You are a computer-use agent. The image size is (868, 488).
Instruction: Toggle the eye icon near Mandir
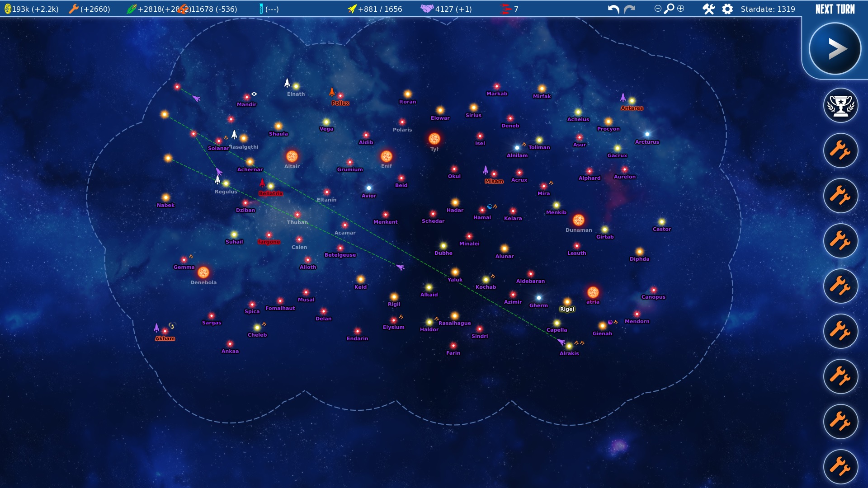pyautogui.click(x=254, y=94)
